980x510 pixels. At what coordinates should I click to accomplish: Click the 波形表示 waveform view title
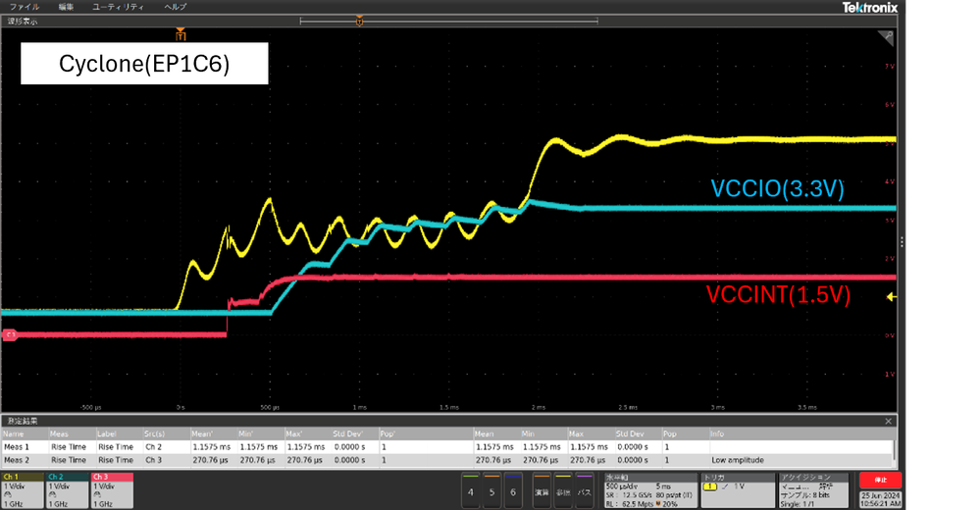[x=23, y=22]
